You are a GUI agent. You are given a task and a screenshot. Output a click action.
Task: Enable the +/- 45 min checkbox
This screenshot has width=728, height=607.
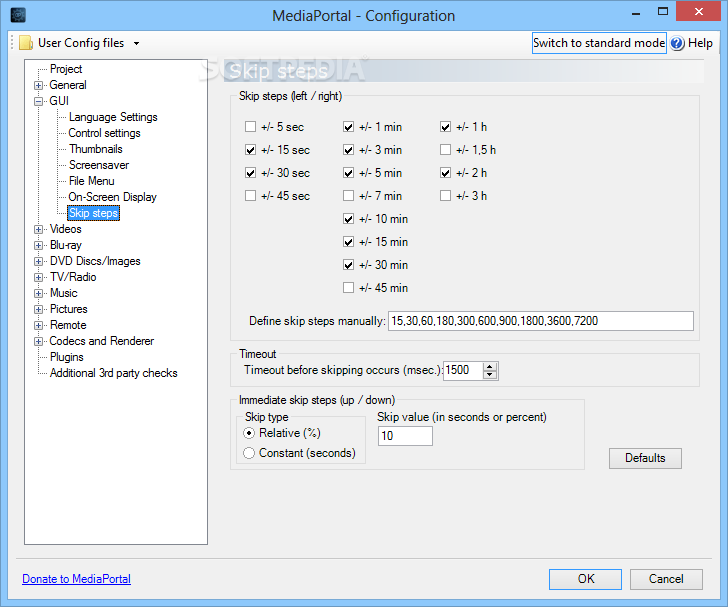tap(348, 287)
